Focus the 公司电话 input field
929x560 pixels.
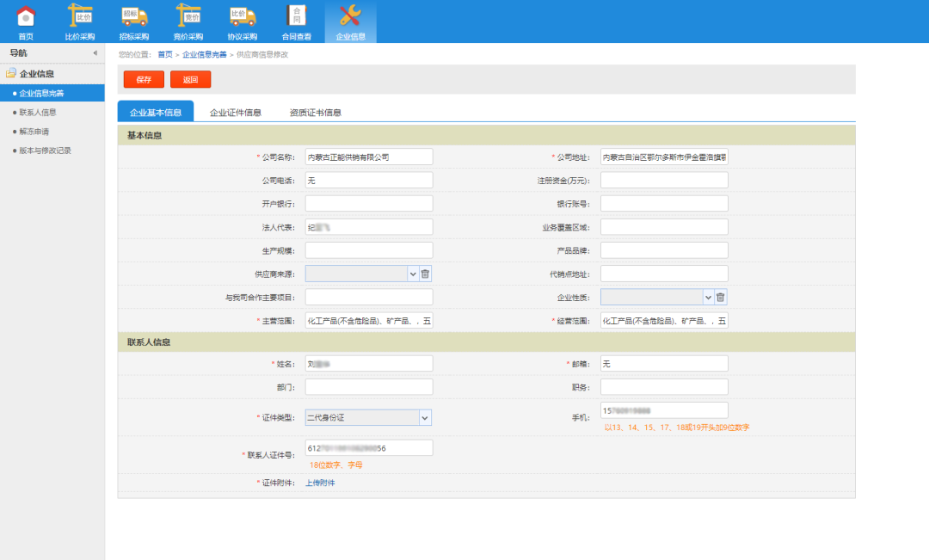(368, 180)
